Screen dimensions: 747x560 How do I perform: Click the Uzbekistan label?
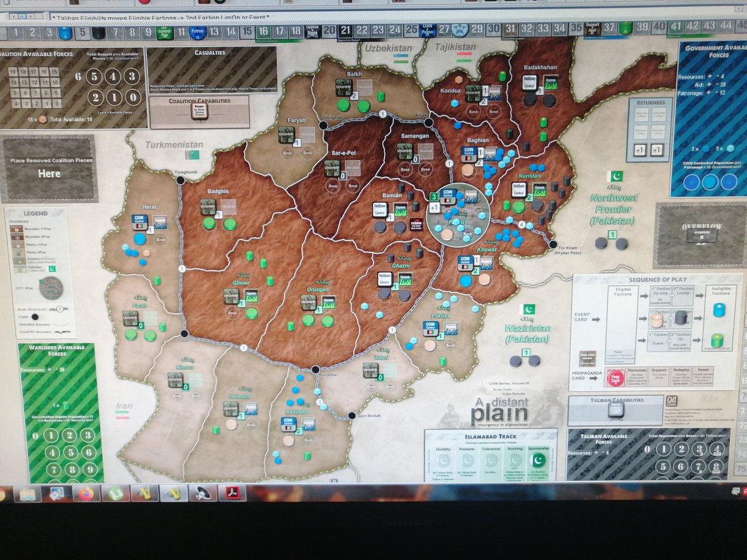pos(390,48)
